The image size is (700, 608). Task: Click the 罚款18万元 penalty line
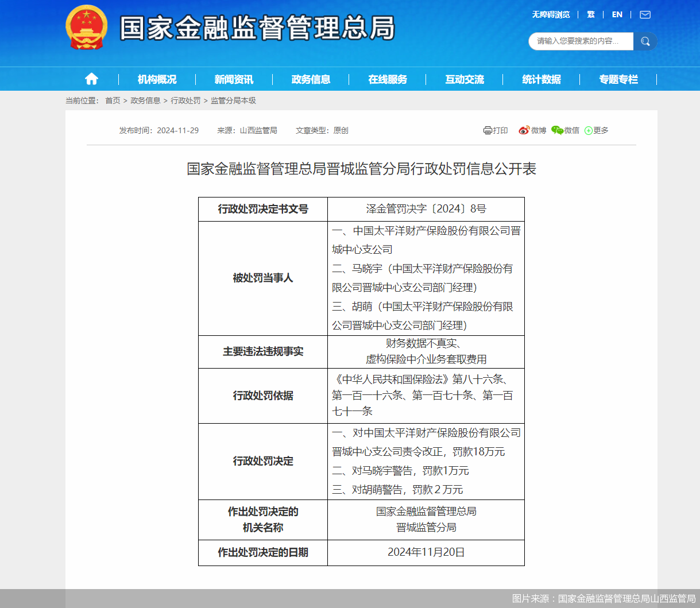[419, 452]
